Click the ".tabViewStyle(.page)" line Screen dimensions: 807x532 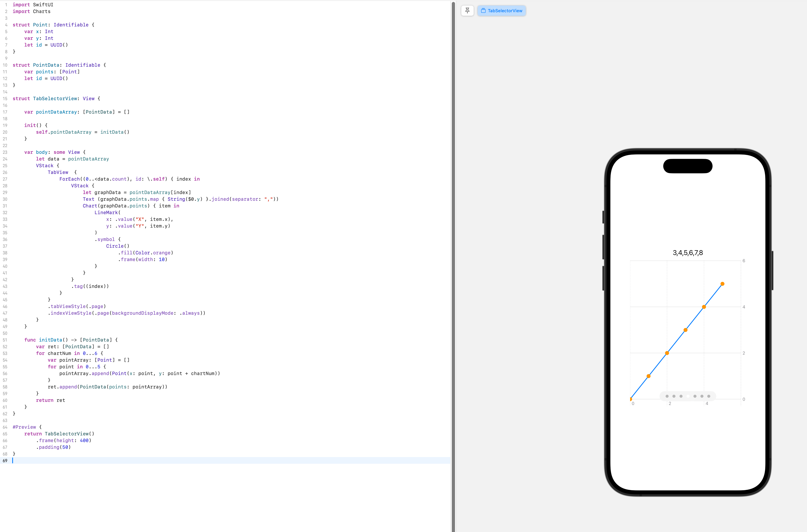tap(77, 306)
